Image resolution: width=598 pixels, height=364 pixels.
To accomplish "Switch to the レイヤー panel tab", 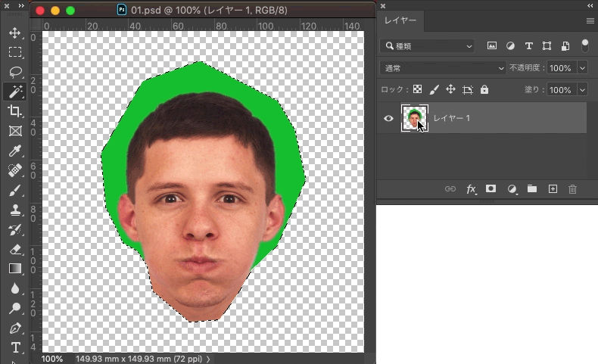I will pos(400,20).
